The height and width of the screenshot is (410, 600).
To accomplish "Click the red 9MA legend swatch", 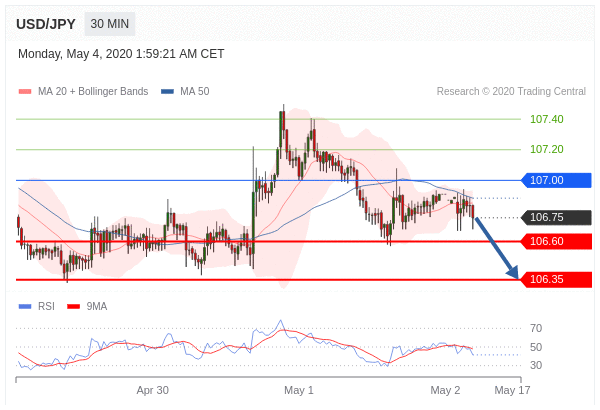I will [x=73, y=307].
